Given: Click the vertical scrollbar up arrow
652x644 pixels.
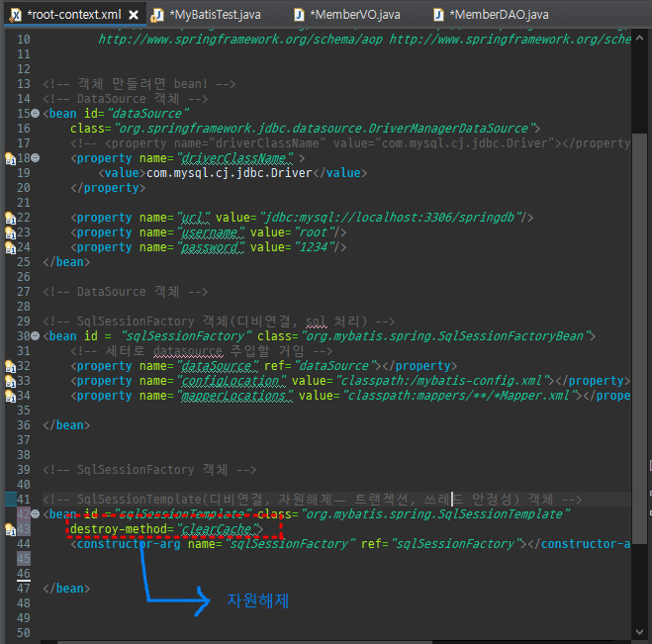Looking at the screenshot, I should point(639,39).
